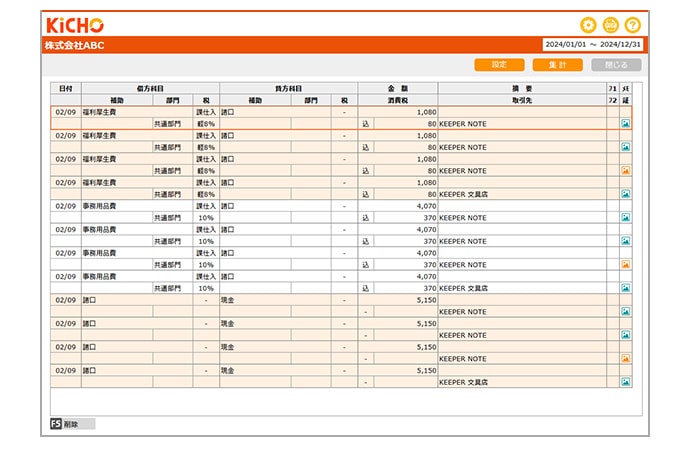This screenshot has height=450, width=693.
Task: Click the 日付 column header
Action: point(65,89)
